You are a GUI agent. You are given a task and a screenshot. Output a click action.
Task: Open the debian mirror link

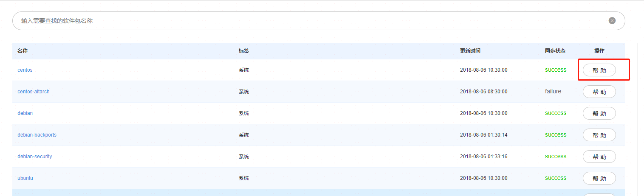(x=25, y=113)
